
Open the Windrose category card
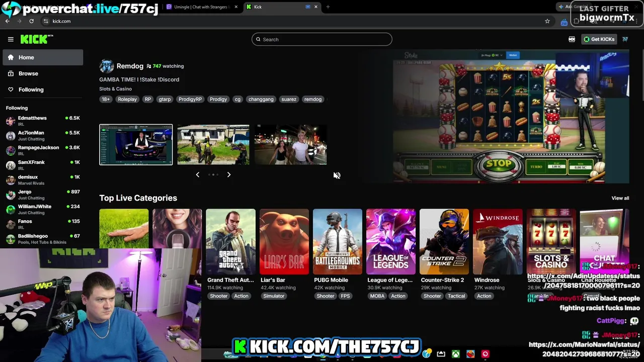[497, 242]
